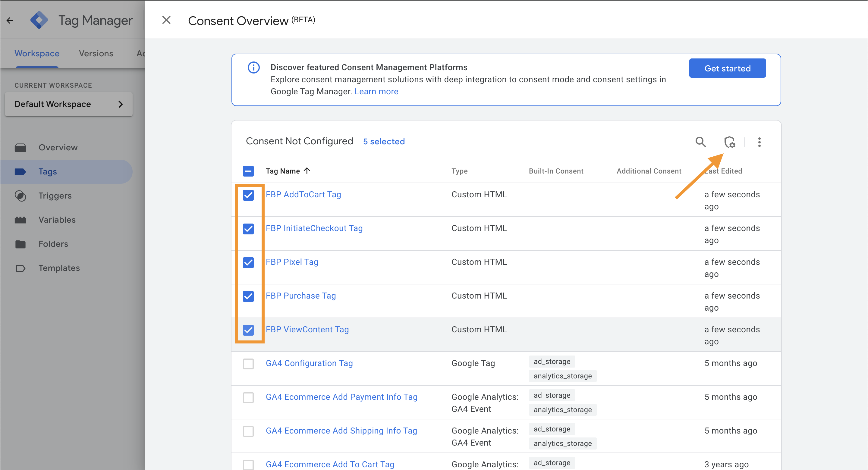The height and width of the screenshot is (470, 868).
Task: Uncheck the FBP ViewContent Tag checkbox
Action: tap(248, 330)
